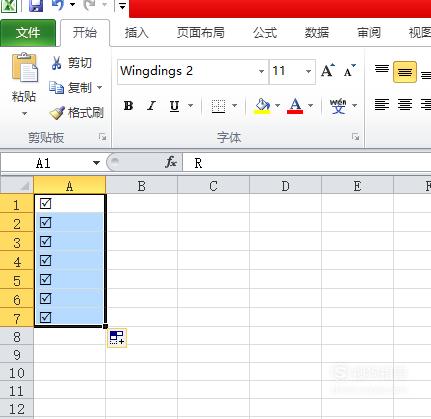Toggle the highlighted Middle Align icon
The image size is (431, 419).
(x=405, y=72)
